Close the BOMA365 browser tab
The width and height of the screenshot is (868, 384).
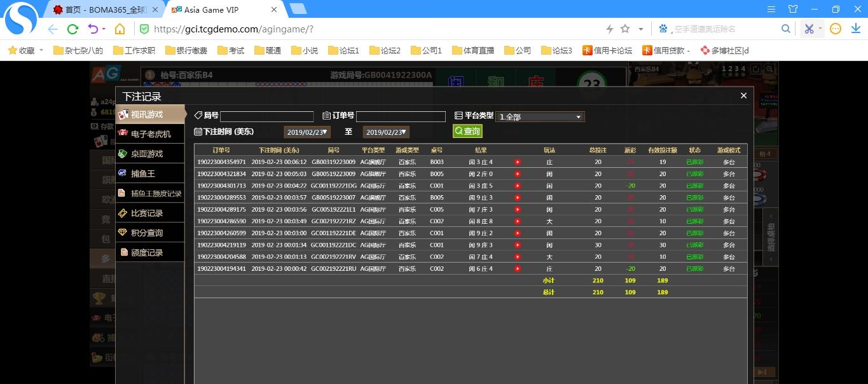point(156,10)
